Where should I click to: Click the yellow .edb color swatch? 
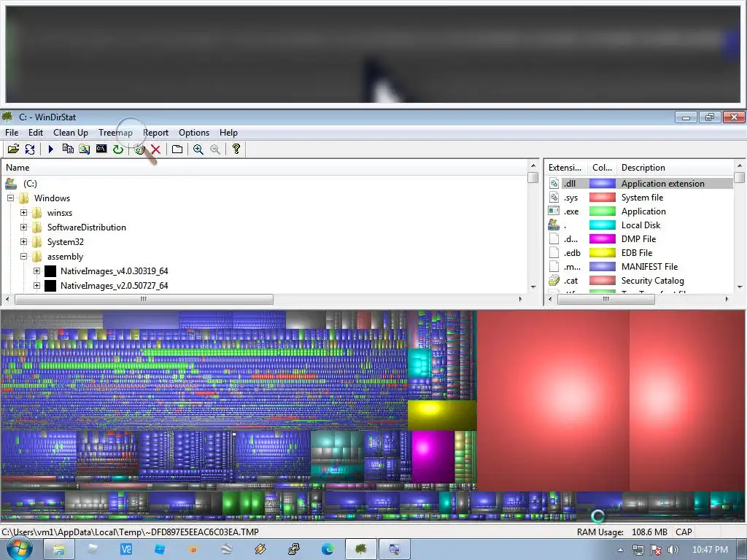tap(602, 253)
